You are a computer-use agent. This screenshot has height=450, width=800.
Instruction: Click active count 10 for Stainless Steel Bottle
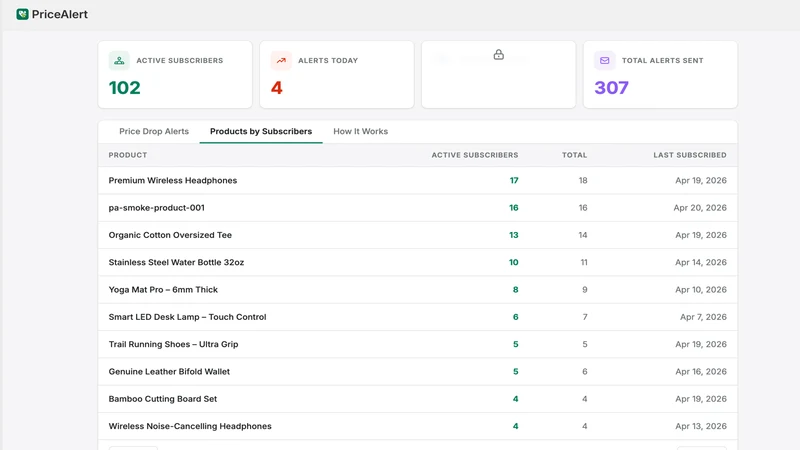coord(513,262)
